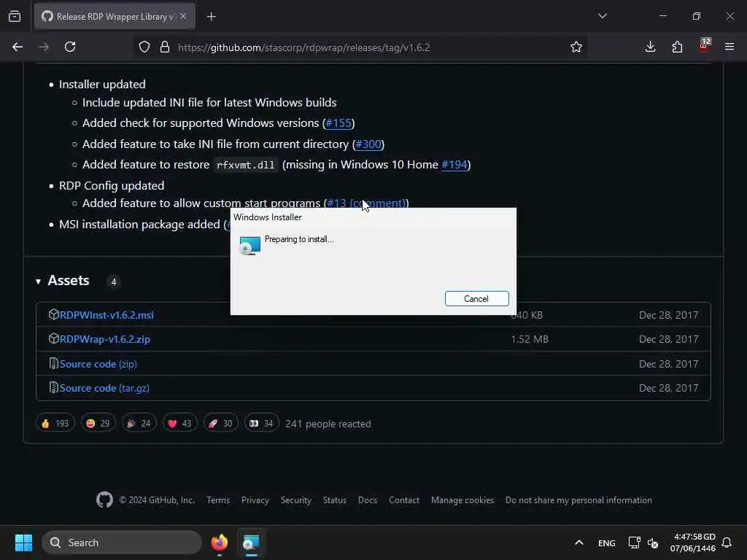Download Source code (tar.gz)
Screen dimensions: 747x560
[x=104, y=388]
